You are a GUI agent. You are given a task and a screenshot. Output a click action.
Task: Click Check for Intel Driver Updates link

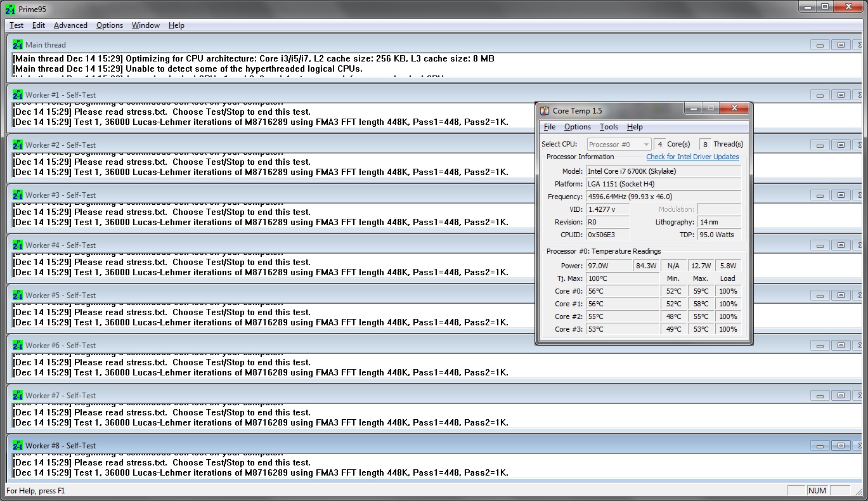pyautogui.click(x=692, y=157)
